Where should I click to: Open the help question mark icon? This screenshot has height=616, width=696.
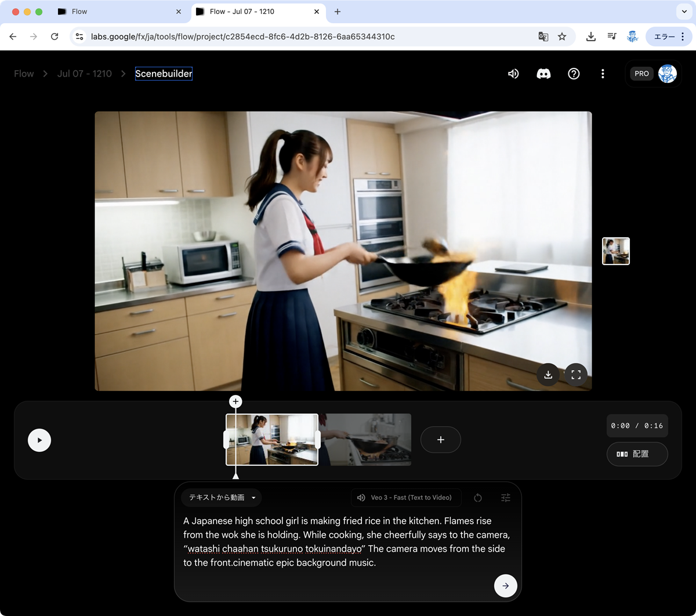pos(574,74)
